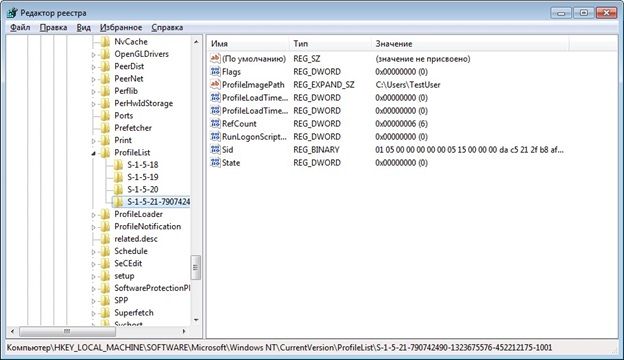
Task: Expand the Schedule key
Action: tap(94, 252)
